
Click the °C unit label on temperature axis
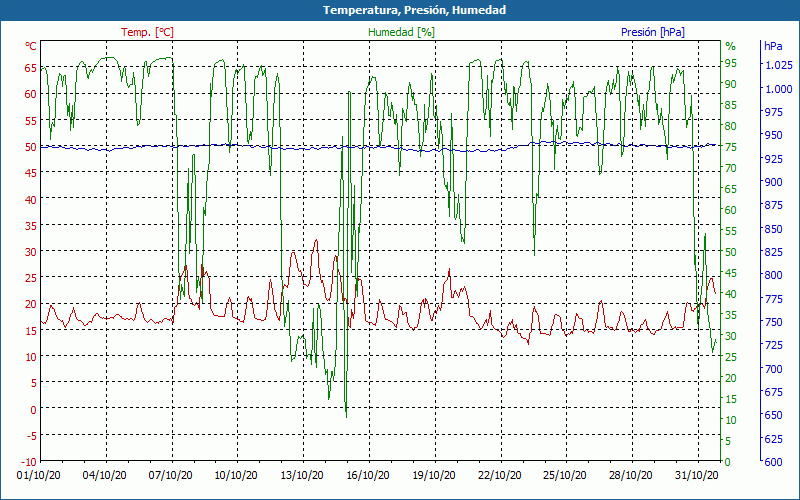click(31, 46)
